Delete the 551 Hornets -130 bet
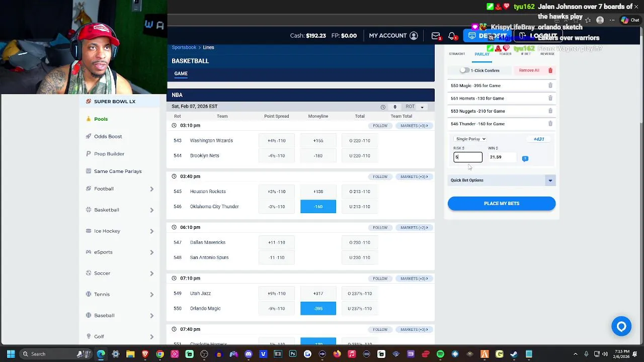 pos(550,98)
